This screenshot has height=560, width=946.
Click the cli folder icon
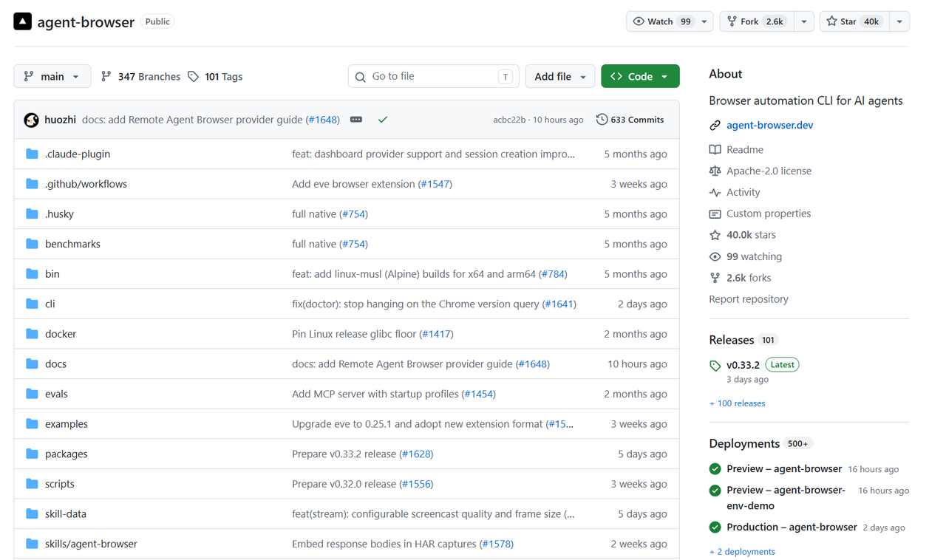pos(32,304)
